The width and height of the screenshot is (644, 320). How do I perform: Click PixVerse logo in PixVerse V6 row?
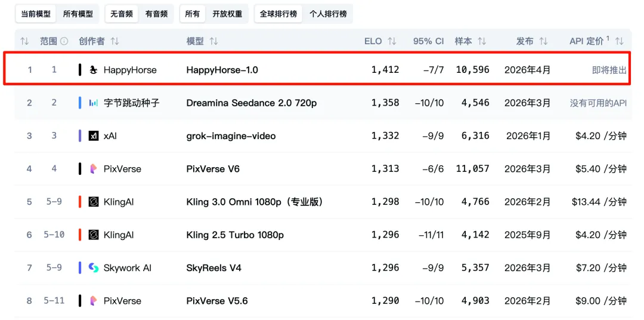(x=94, y=168)
